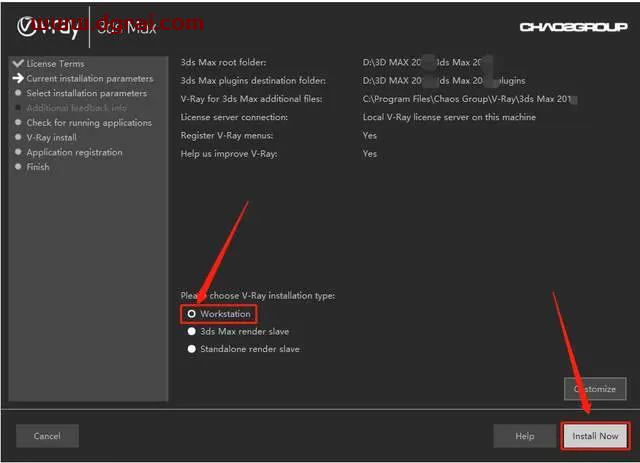Click the C:\Program Files\Chaos Group path value
The width and height of the screenshot is (640, 463).
pyautogui.click(x=469, y=99)
